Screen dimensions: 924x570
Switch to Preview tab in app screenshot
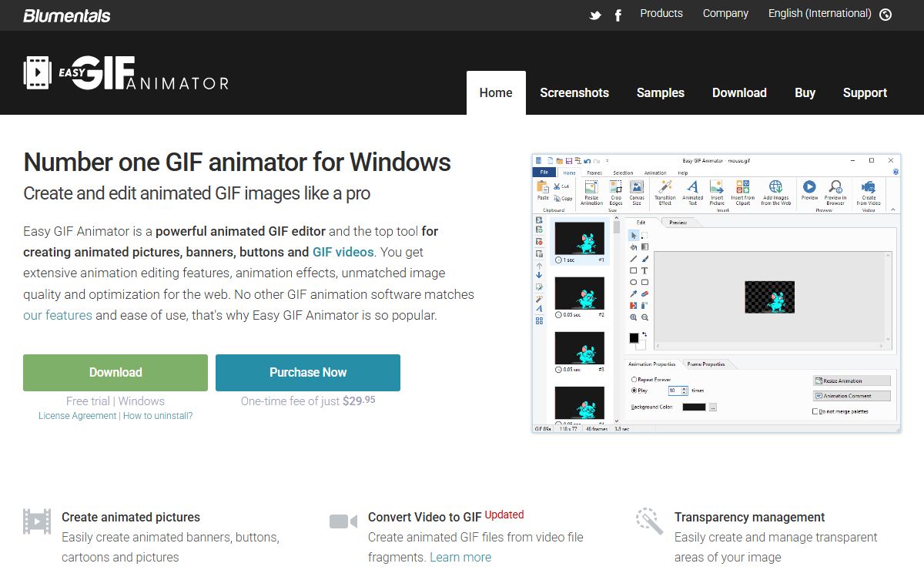(x=678, y=223)
